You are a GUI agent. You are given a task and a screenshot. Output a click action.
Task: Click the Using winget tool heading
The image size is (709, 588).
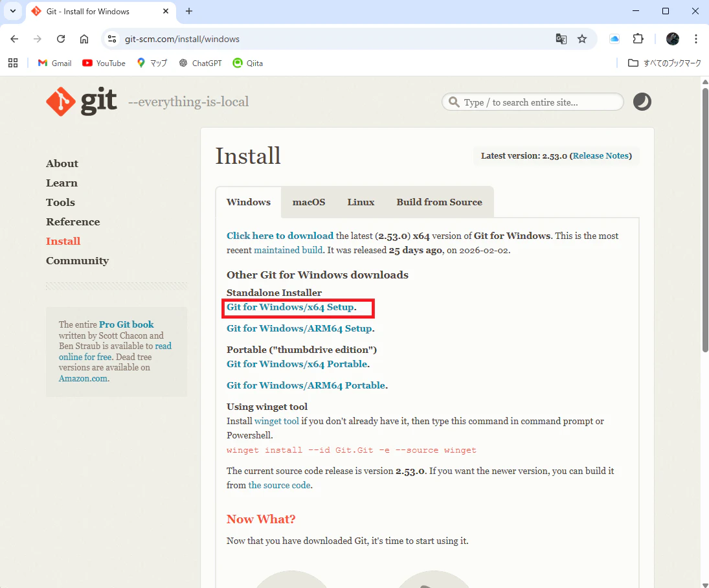pos(267,407)
